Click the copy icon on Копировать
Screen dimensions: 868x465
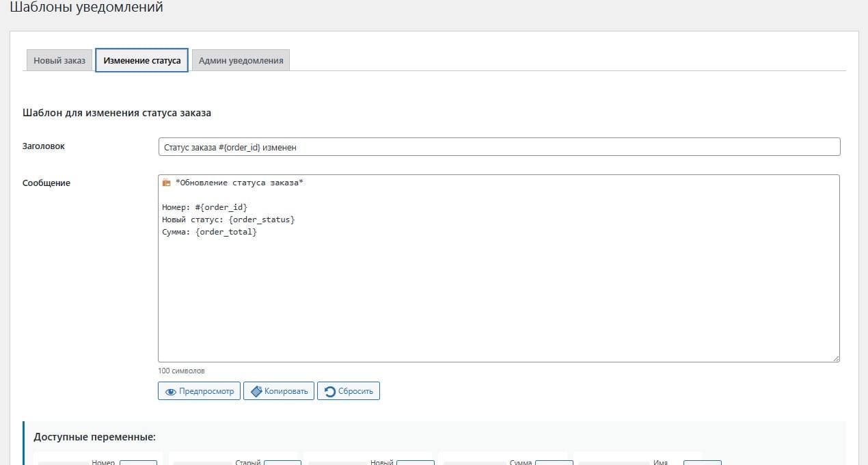[256, 392]
